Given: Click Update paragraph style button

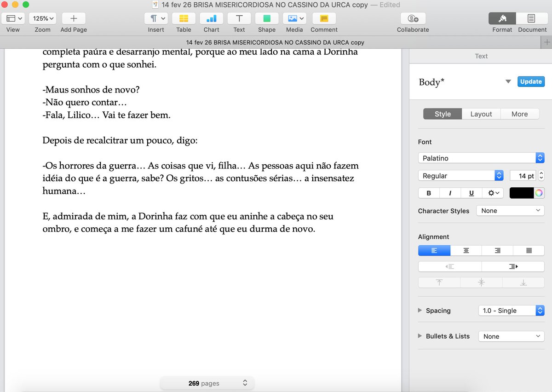Looking at the screenshot, I should 531,81.
